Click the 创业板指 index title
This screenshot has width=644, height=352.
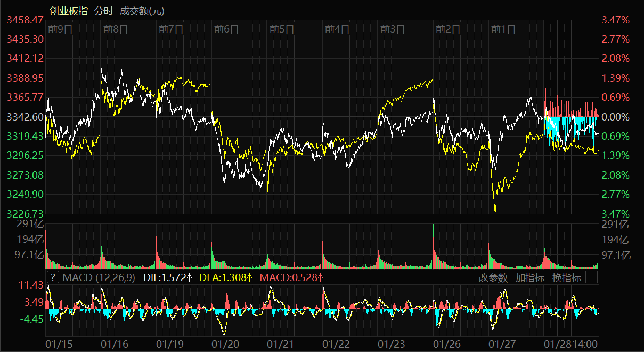click(69, 11)
